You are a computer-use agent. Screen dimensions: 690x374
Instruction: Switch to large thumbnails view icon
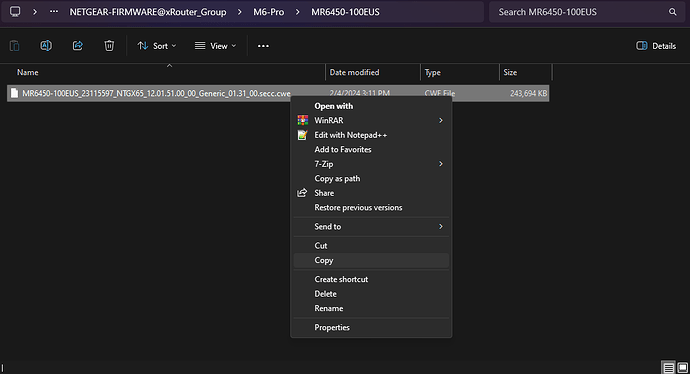(x=683, y=367)
